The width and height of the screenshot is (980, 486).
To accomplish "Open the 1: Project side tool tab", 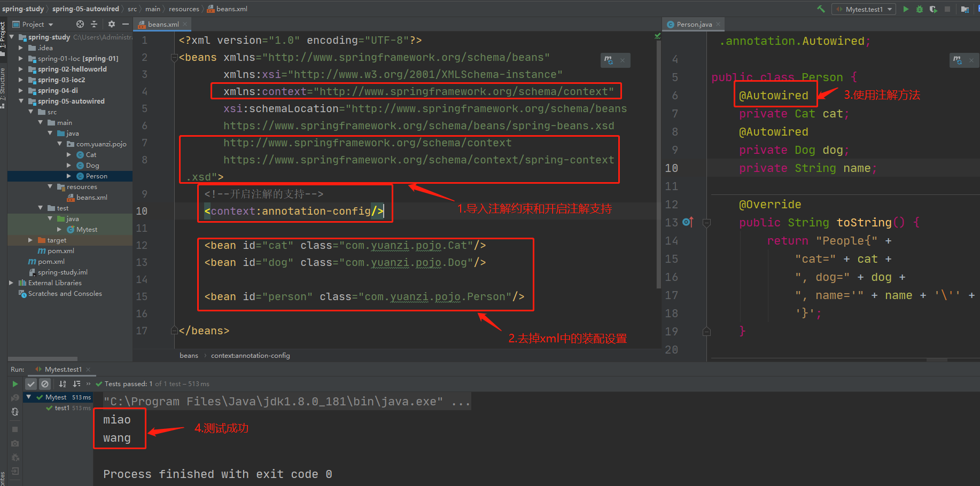I will (3, 39).
